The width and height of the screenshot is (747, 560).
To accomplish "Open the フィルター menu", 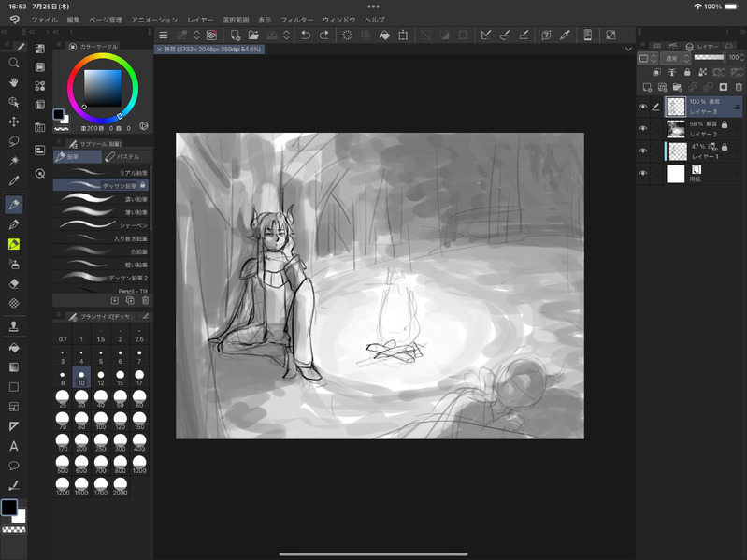I will [x=297, y=20].
